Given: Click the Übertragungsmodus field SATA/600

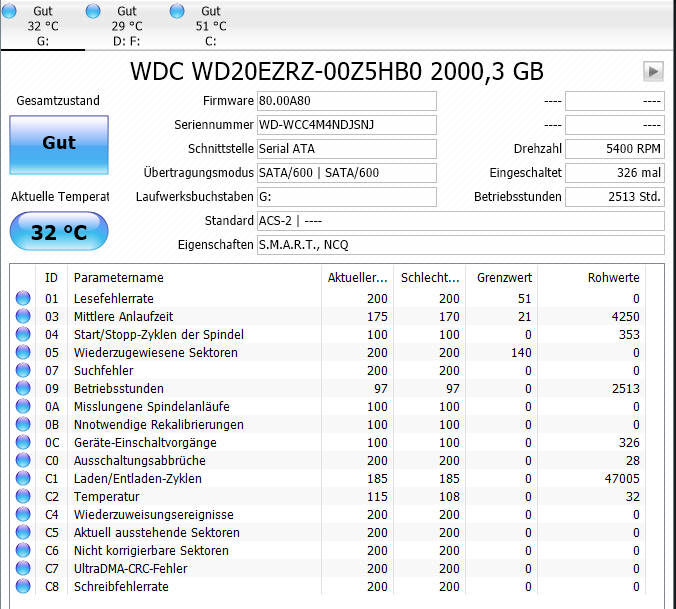Looking at the screenshot, I should point(347,173).
